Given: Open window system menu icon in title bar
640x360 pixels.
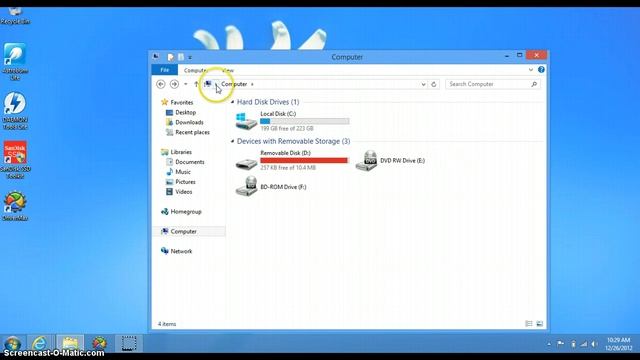Looking at the screenshot, I should (x=156, y=56).
